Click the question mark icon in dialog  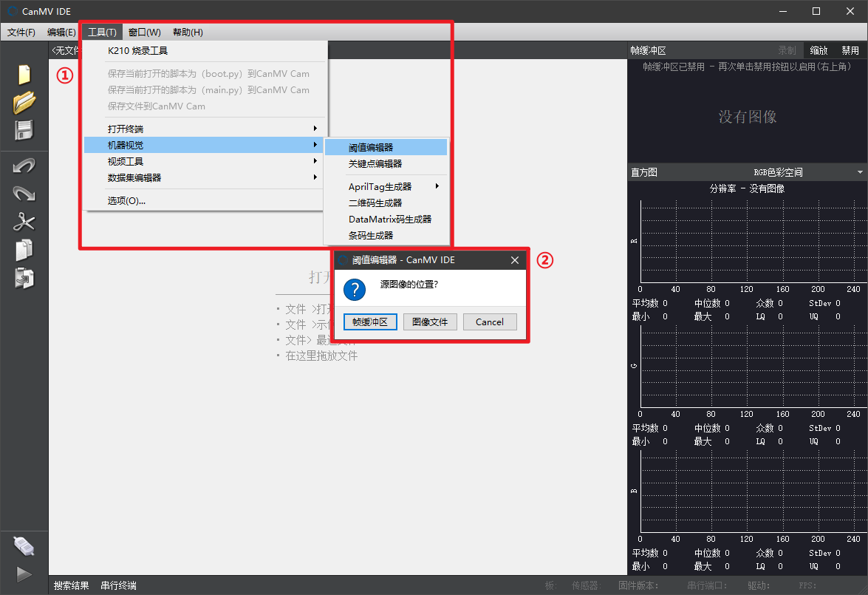pos(355,289)
